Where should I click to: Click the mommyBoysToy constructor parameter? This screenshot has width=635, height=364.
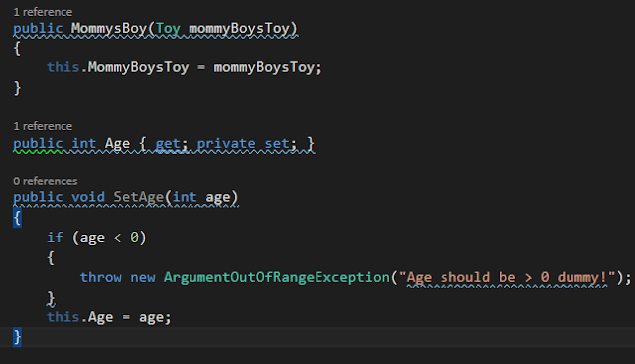pos(239,29)
